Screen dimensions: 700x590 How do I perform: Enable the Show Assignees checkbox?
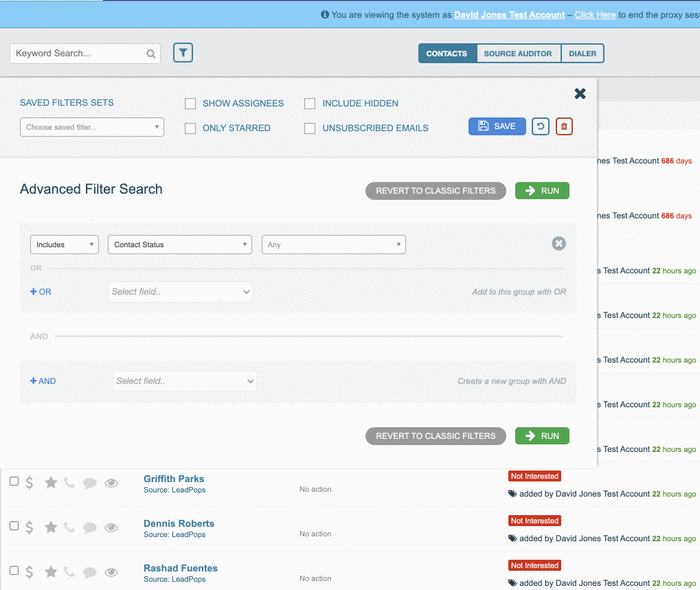click(x=190, y=104)
